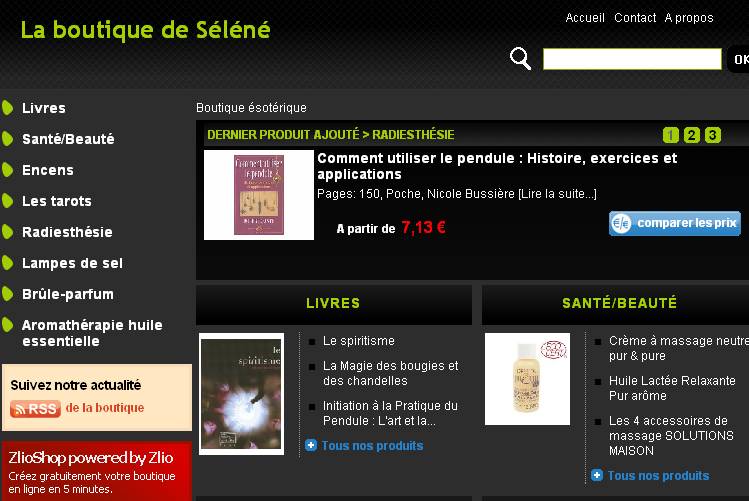The width and height of the screenshot is (749, 501).
Task: Go to slide number 2 of featured products
Action: tap(691, 135)
